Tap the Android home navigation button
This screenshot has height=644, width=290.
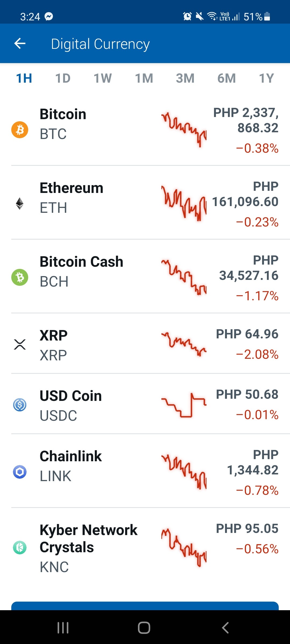(144, 627)
